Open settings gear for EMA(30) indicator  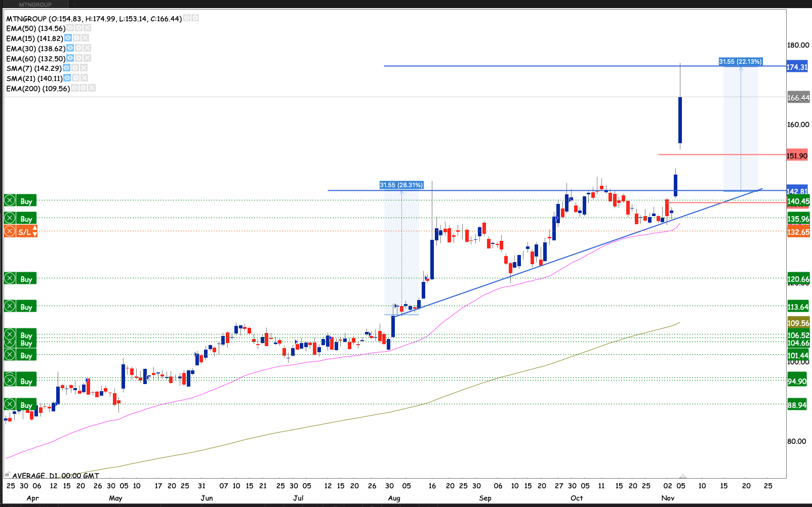click(79, 48)
